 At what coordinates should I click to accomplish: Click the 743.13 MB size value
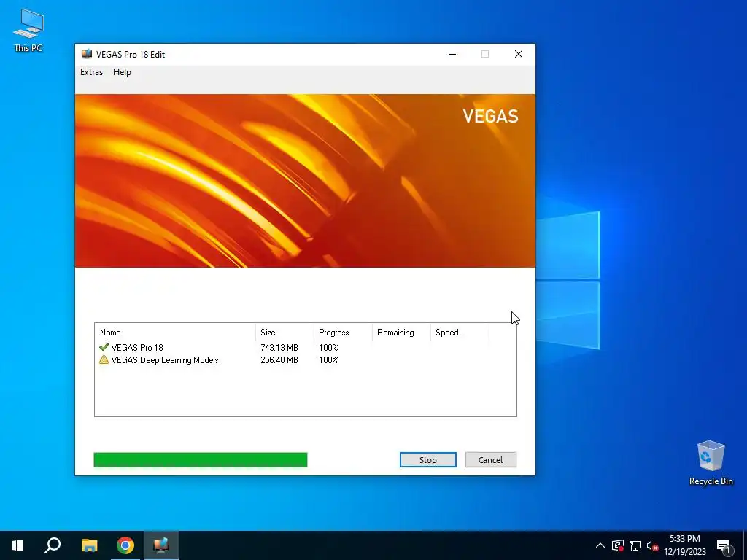(x=279, y=348)
